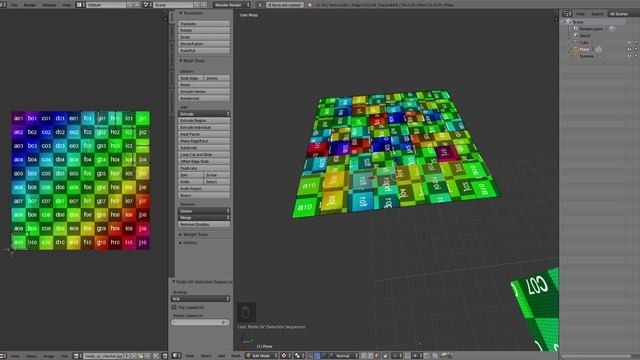Click the Rotate tool button
640x360 pixels.
(x=204, y=30)
